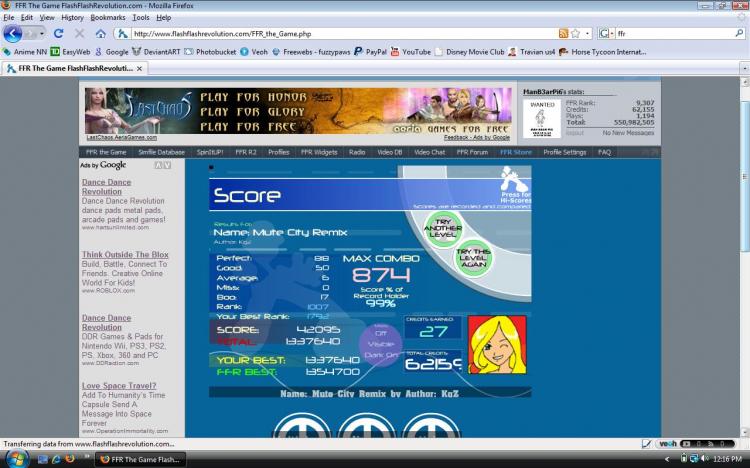Open the Bookmarks menu
Screen dimensions: 750x468
click(108, 17)
